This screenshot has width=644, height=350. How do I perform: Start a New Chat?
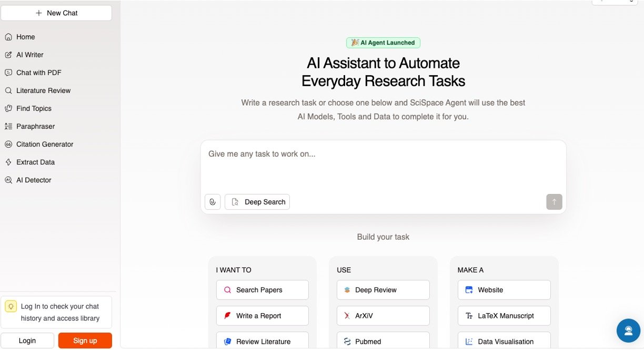56,13
